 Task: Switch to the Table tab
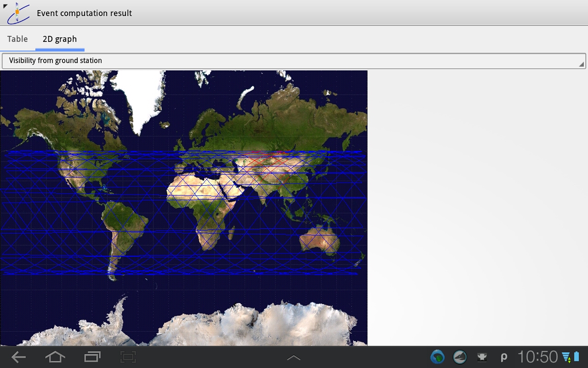click(x=17, y=39)
